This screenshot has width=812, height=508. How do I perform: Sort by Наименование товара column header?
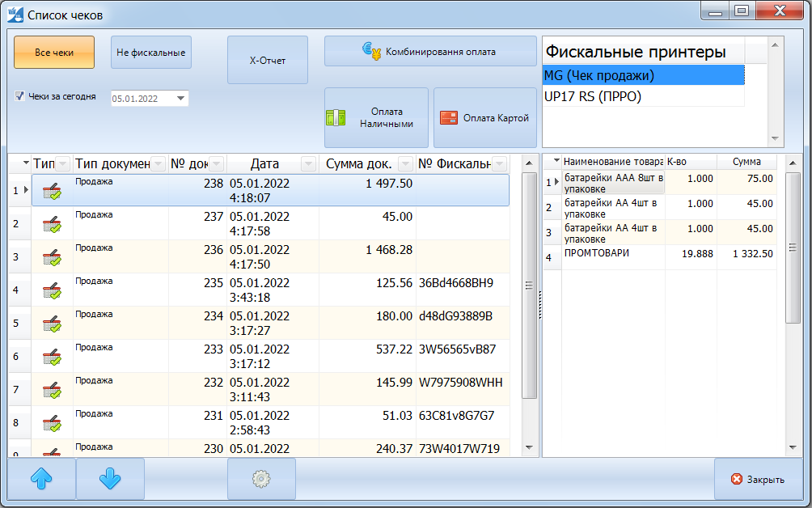tap(613, 162)
